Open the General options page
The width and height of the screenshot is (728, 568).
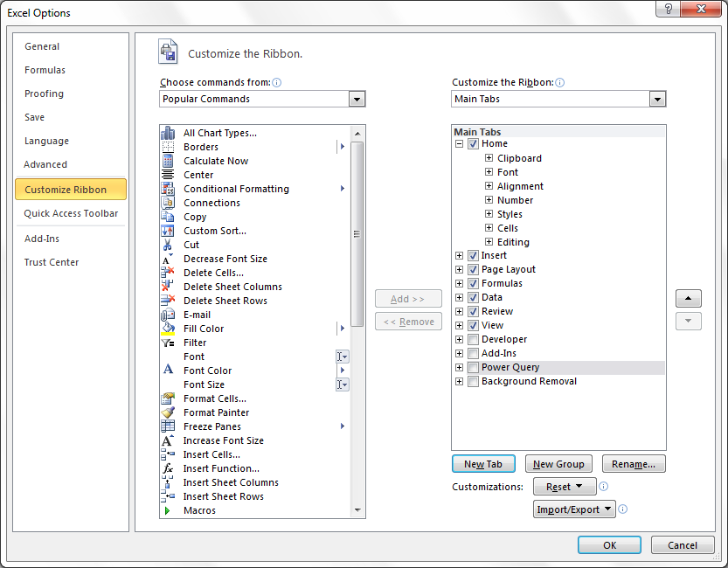pyautogui.click(x=71, y=46)
